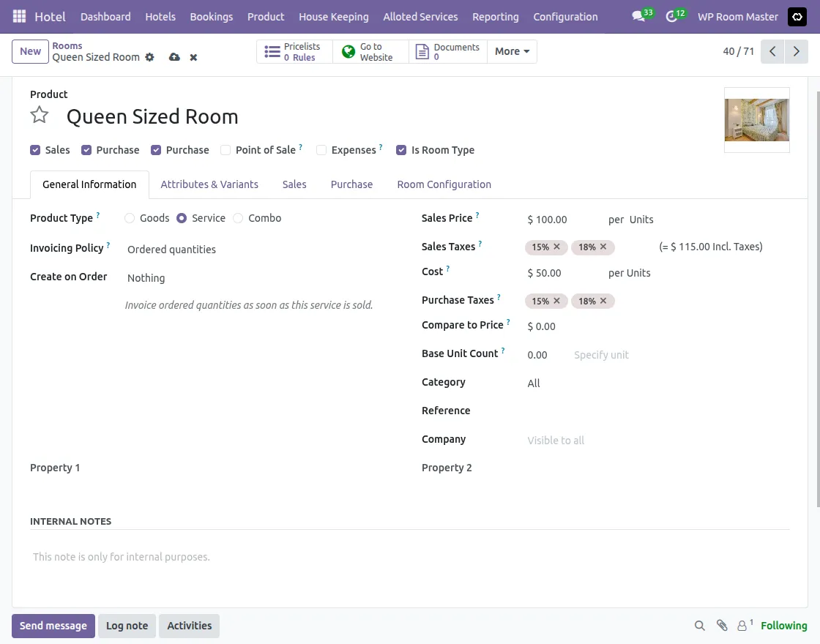Open Configuration menu
The width and height of the screenshot is (820, 644).
(565, 17)
